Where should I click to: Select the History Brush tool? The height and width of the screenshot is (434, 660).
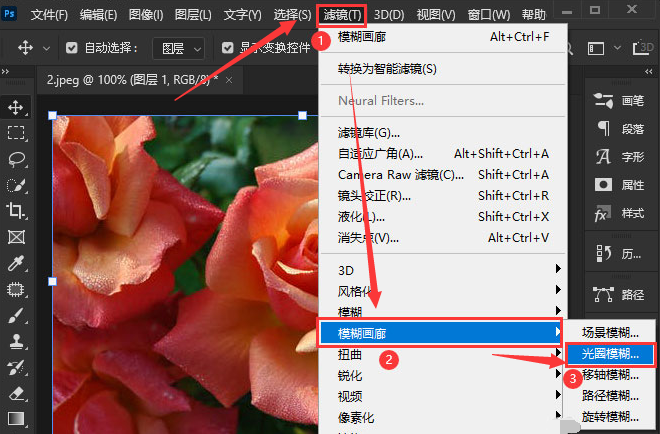tap(16, 368)
